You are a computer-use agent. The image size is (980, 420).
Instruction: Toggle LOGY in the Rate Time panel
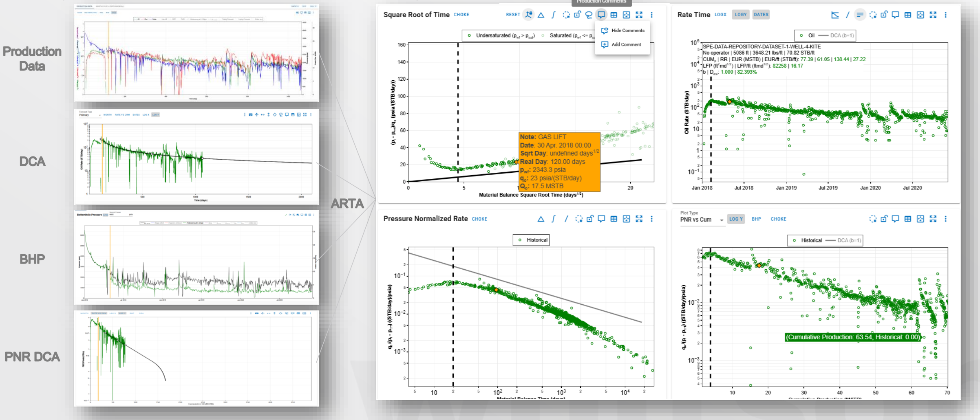coord(740,15)
